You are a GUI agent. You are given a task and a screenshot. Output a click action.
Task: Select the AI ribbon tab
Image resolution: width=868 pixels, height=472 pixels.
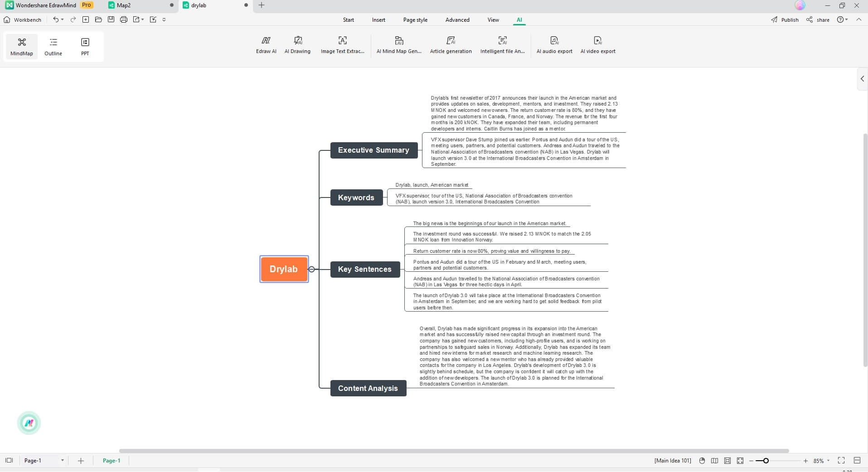(519, 20)
